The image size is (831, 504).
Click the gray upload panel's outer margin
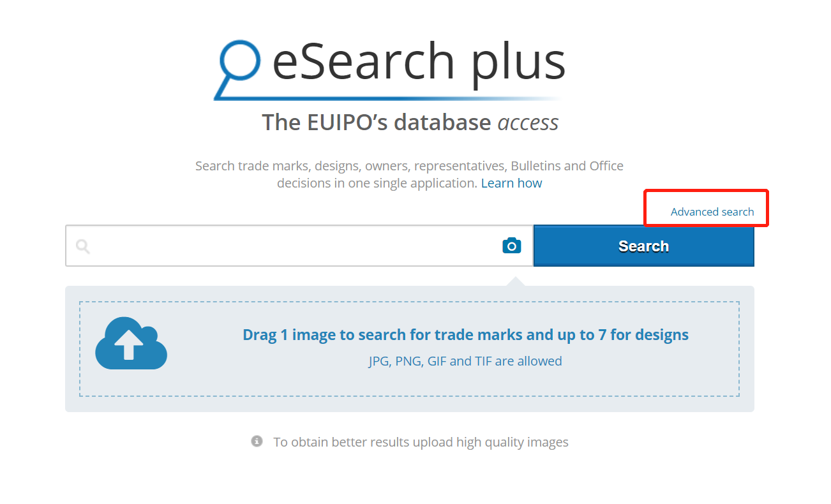tap(409, 404)
